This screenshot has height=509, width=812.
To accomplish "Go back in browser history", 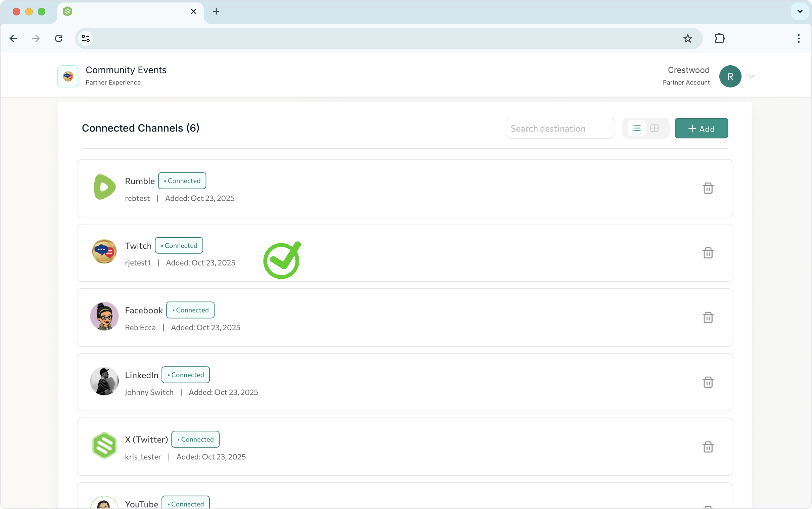I will (14, 38).
